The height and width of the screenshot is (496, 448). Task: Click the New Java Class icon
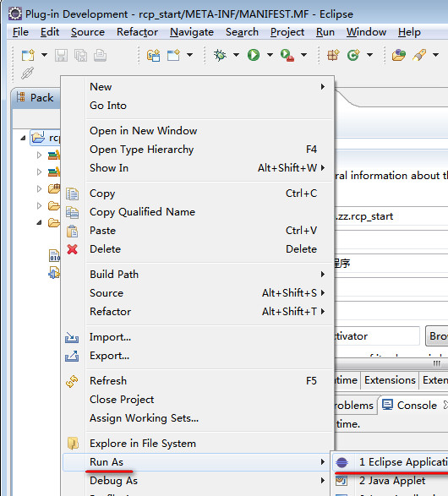pyautogui.click(x=353, y=55)
